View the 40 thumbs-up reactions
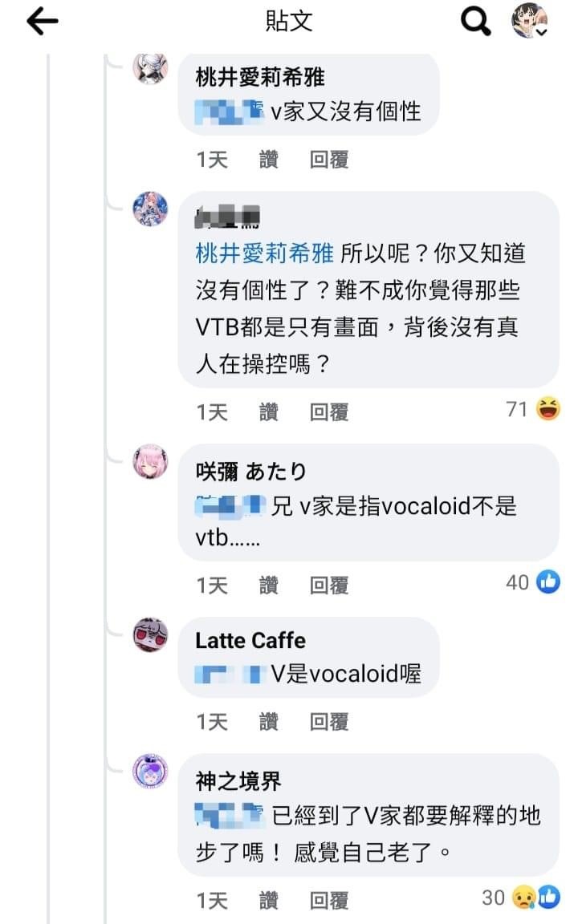 533,582
